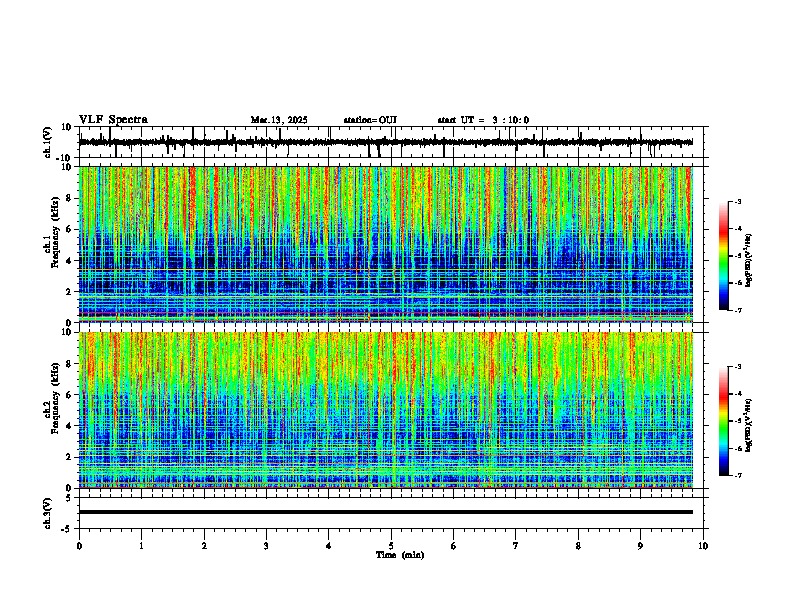
Task: Click the time axis tick label "7"
Action: (x=516, y=546)
